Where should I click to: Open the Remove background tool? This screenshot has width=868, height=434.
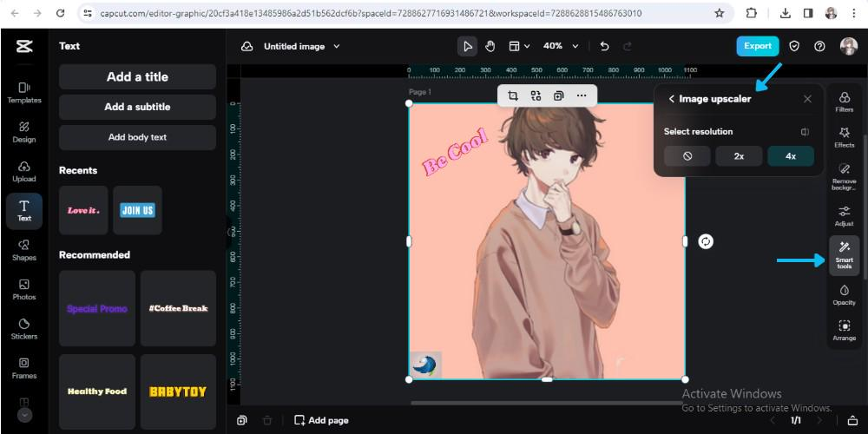pyautogui.click(x=845, y=176)
